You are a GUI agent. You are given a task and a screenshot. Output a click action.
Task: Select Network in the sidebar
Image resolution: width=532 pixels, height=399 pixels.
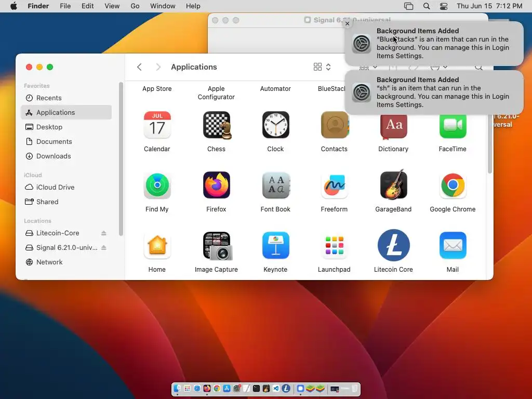(x=66, y=262)
